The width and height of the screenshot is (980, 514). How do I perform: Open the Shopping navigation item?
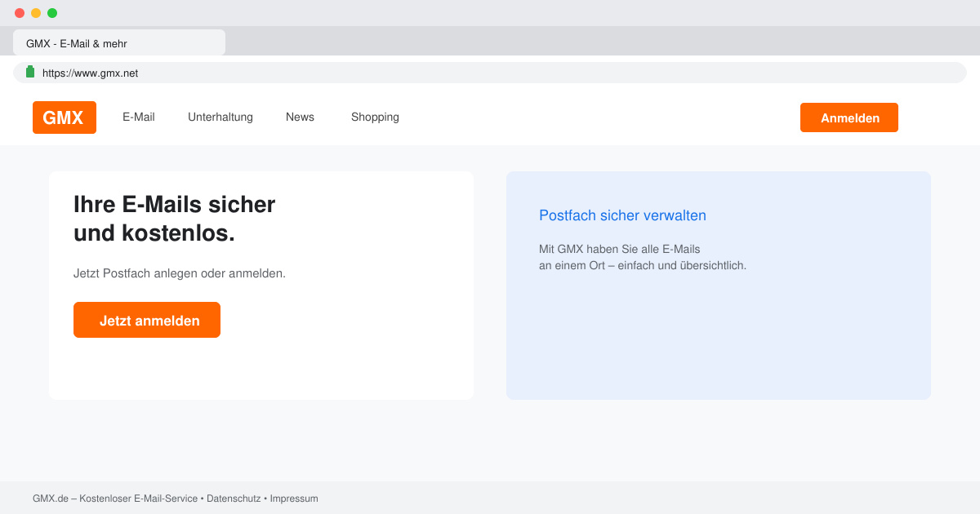[375, 117]
